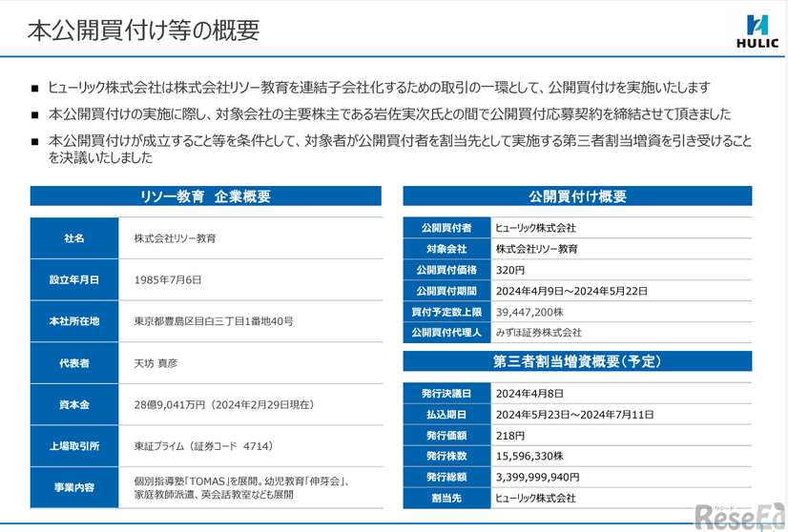Image resolution: width=788 pixels, height=532 pixels.
Task: Click the 対象会社 label cell
Action: [446, 249]
